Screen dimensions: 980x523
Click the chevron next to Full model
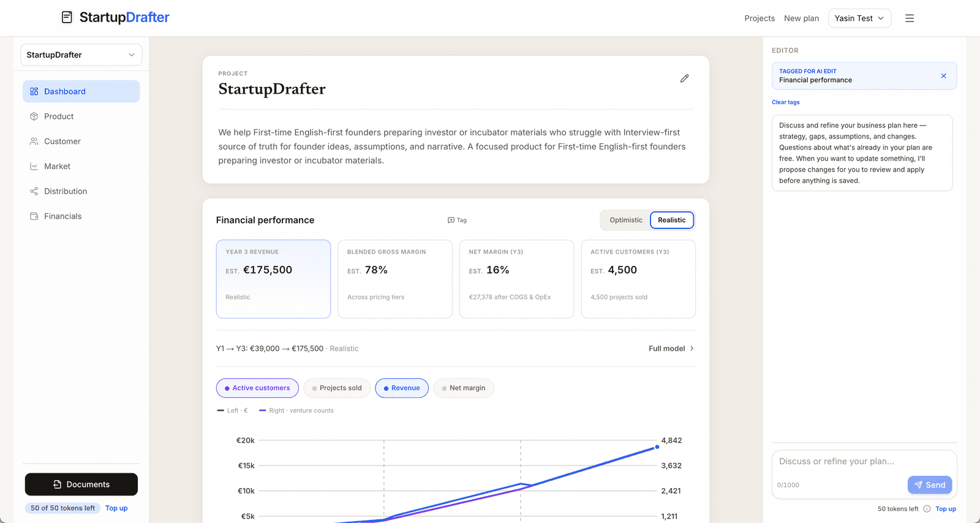[x=692, y=348]
